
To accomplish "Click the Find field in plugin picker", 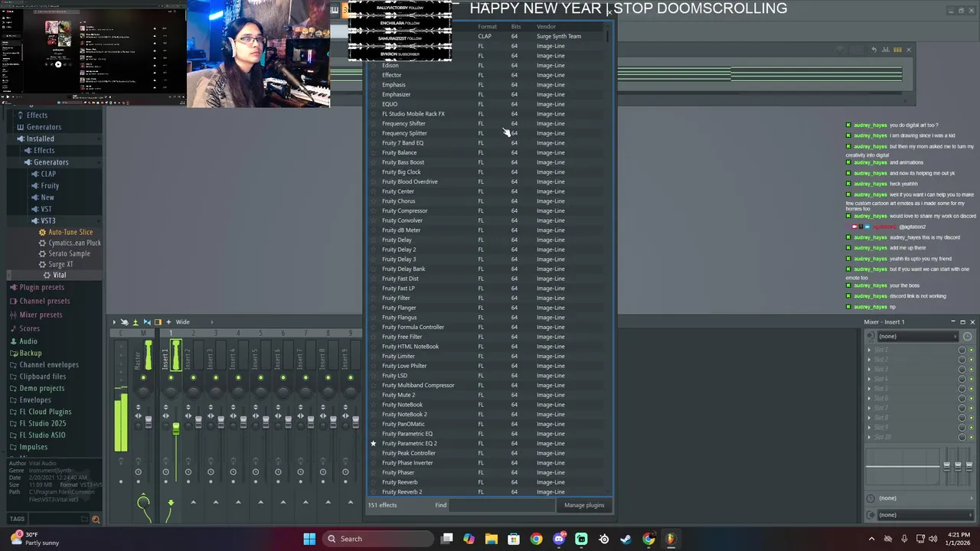I will click(x=501, y=505).
